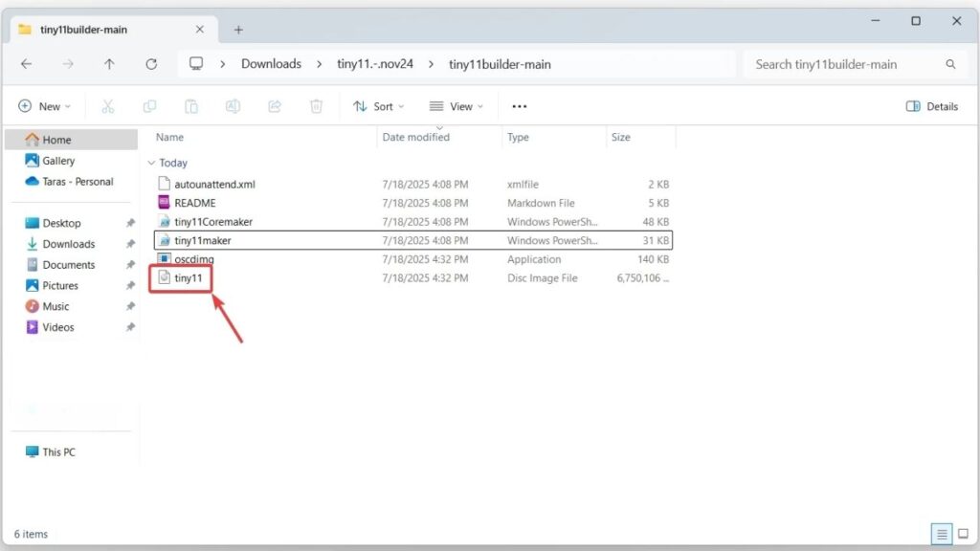980x551 pixels.
Task: Unpin Music using its pin icon
Action: tap(130, 306)
